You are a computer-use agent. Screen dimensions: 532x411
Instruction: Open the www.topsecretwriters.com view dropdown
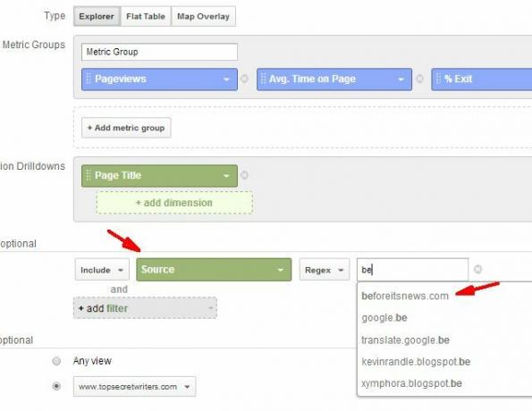[x=134, y=387]
